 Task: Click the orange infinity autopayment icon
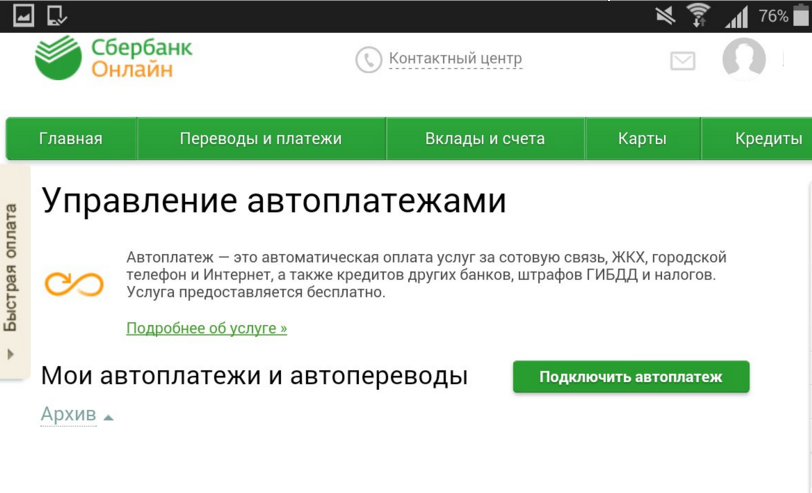[74, 284]
